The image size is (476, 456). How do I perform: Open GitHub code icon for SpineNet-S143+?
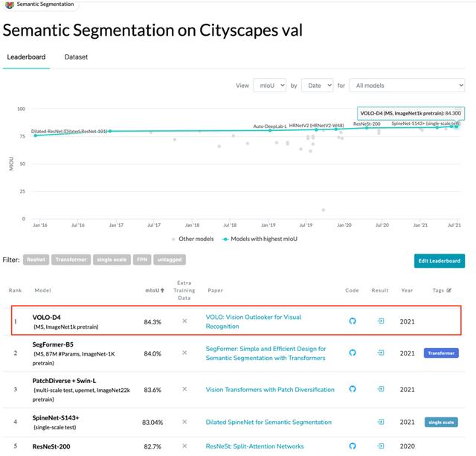pos(353,422)
